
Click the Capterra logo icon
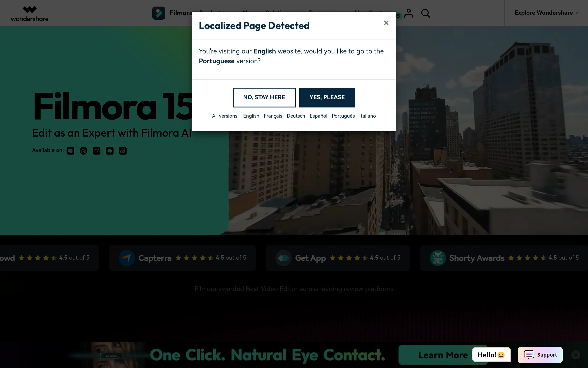127,258
